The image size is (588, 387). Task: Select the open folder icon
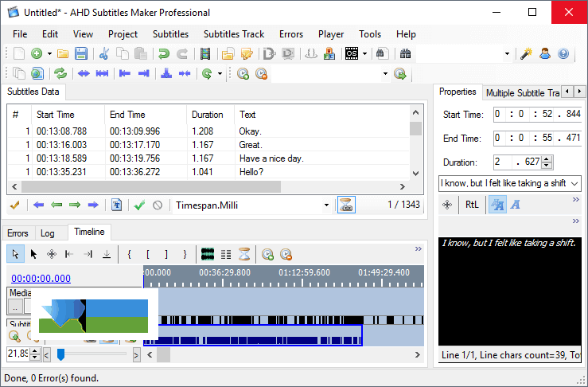62,54
